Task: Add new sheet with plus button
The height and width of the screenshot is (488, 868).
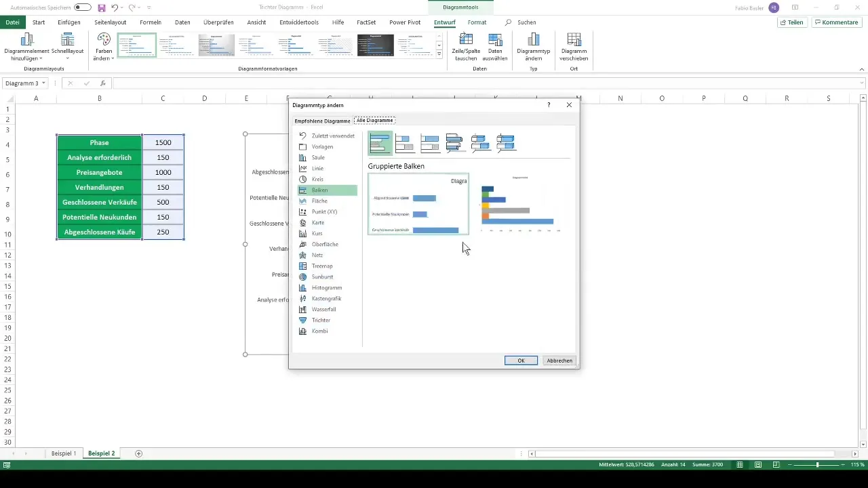Action: 139,453
